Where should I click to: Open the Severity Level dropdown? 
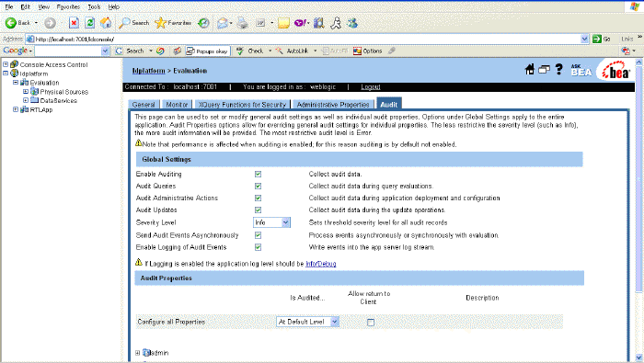271,222
